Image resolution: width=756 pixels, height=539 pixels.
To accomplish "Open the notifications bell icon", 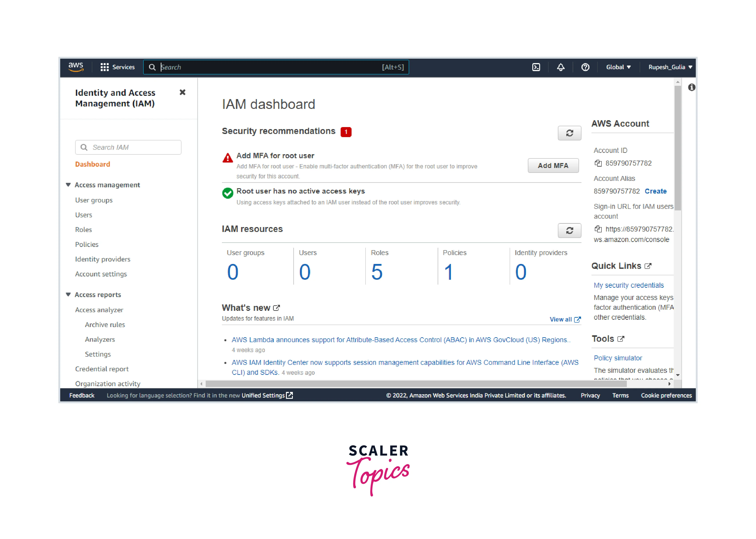I will tap(560, 67).
